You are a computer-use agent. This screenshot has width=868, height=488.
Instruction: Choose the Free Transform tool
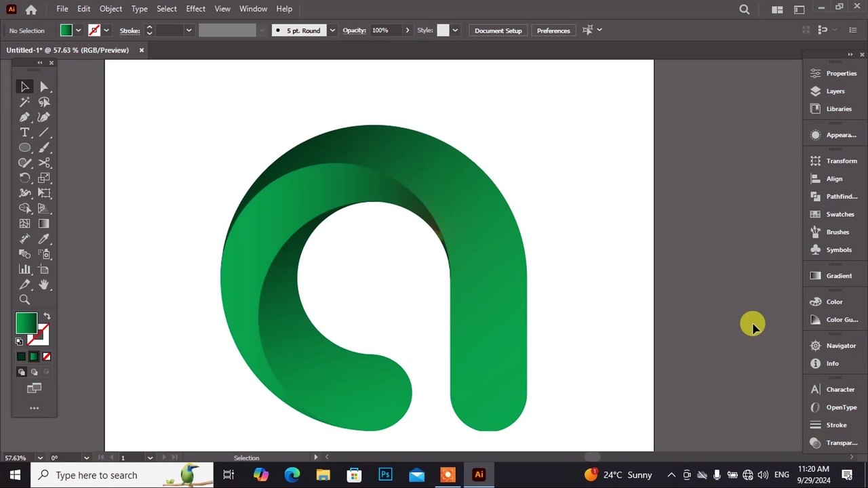tap(44, 193)
